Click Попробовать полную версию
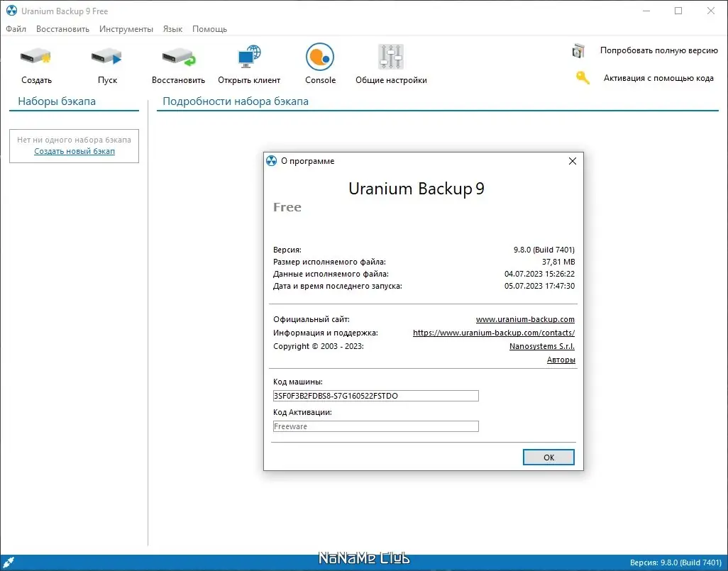Viewport: 728px width, 571px height. [659, 50]
